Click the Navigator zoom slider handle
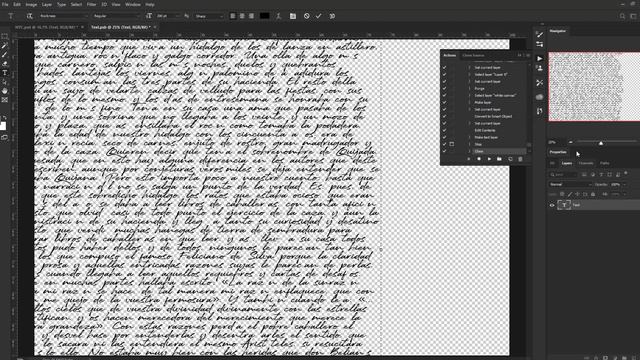 [x=601, y=143]
